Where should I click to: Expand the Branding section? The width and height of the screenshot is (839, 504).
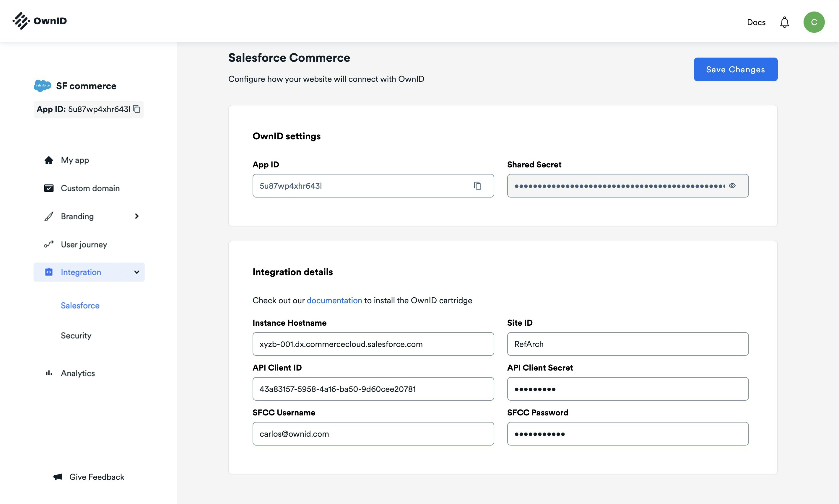pyautogui.click(x=137, y=216)
